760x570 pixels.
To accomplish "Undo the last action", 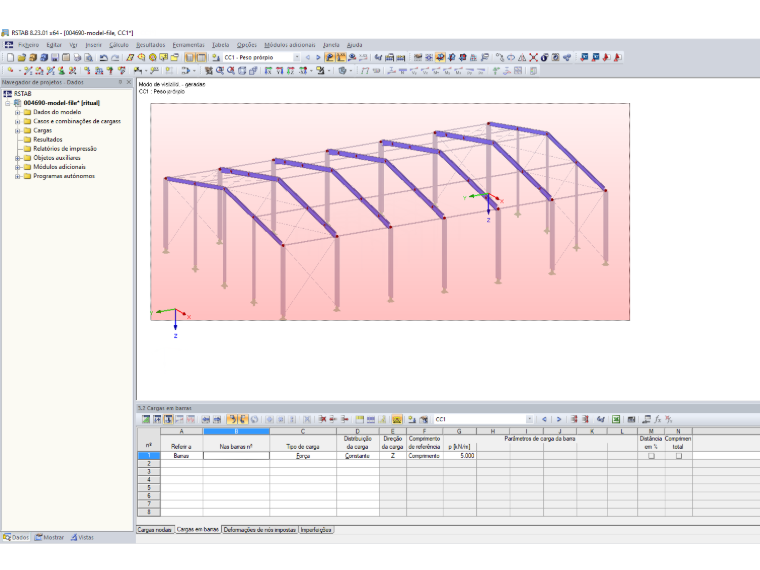I will coord(103,57).
